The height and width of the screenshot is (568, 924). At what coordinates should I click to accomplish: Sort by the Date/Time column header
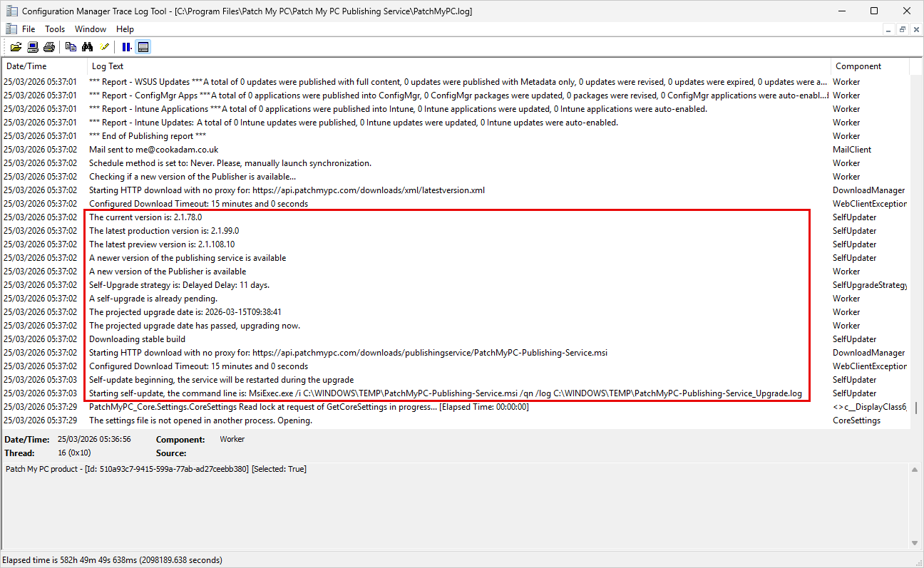[43, 66]
